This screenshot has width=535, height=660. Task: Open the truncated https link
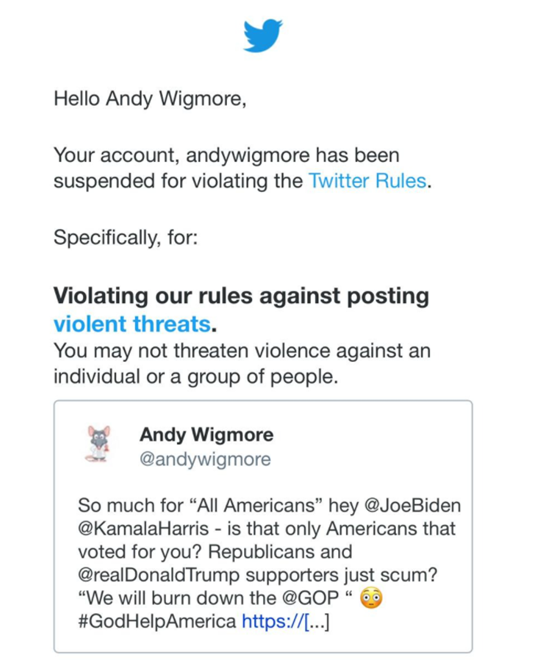[285, 621]
